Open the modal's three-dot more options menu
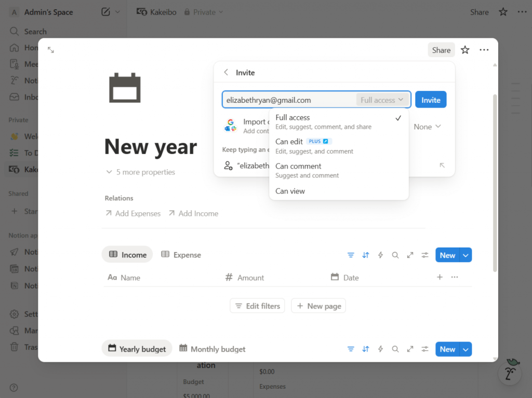Image resolution: width=532 pixels, height=398 pixels. point(484,50)
